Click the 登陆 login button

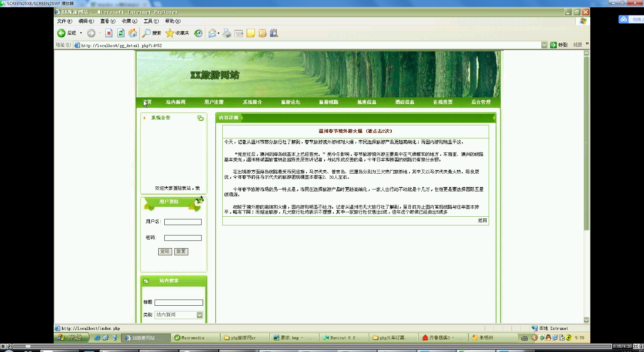(x=165, y=252)
